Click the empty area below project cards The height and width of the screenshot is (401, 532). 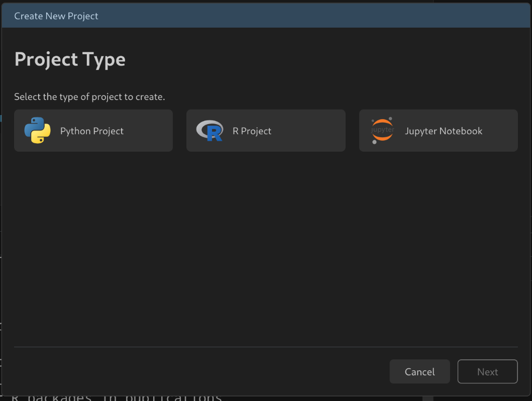[266, 246]
